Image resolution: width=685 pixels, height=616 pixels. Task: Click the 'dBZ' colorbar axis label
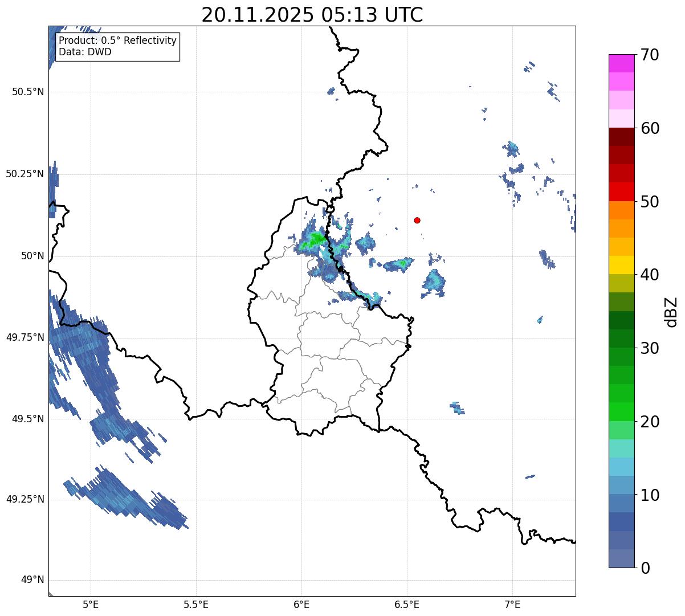click(671, 311)
